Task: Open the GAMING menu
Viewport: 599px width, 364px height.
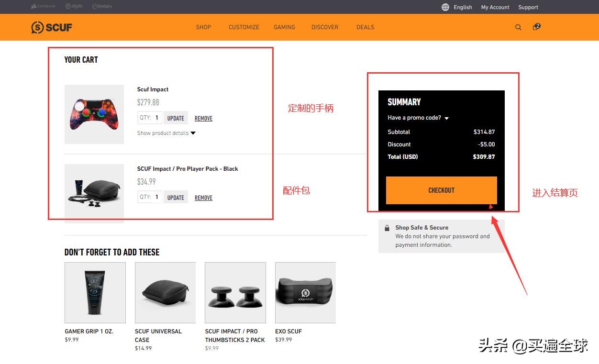Action: pyautogui.click(x=284, y=27)
